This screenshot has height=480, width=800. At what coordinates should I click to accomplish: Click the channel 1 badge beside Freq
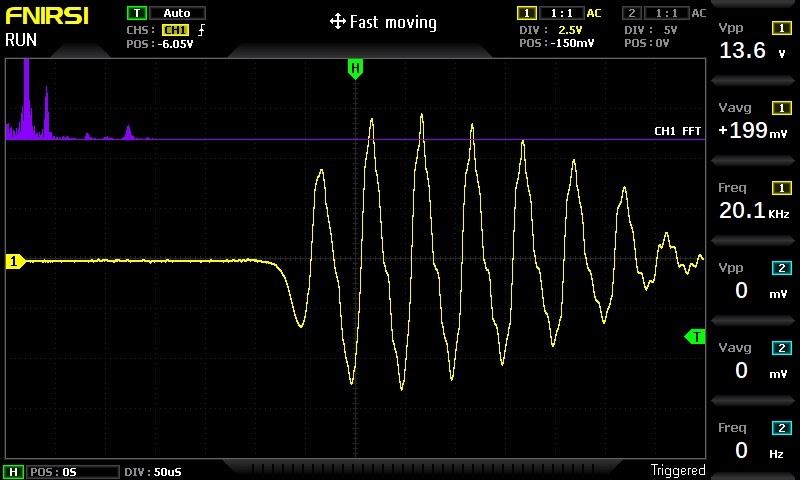[782, 188]
